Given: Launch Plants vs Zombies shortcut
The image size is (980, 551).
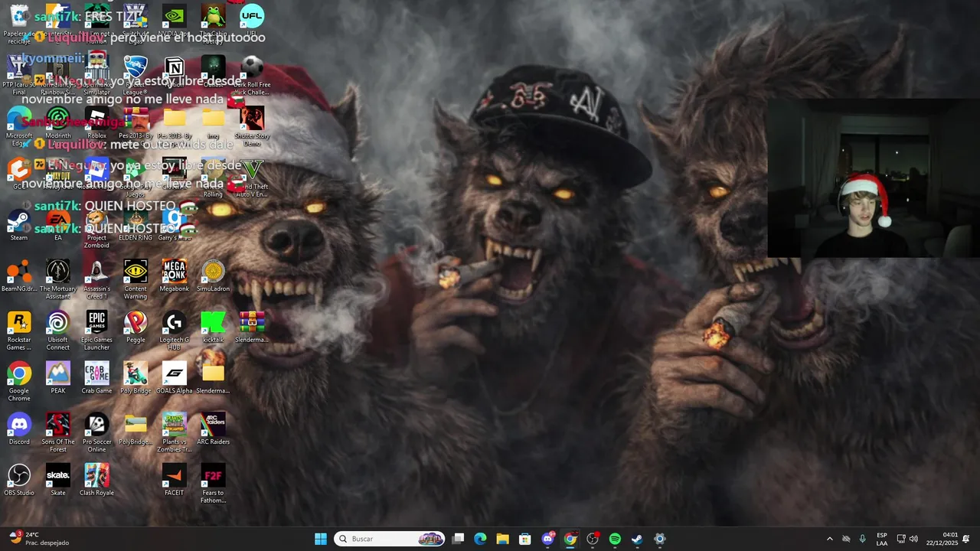Looking at the screenshot, I should (175, 432).
